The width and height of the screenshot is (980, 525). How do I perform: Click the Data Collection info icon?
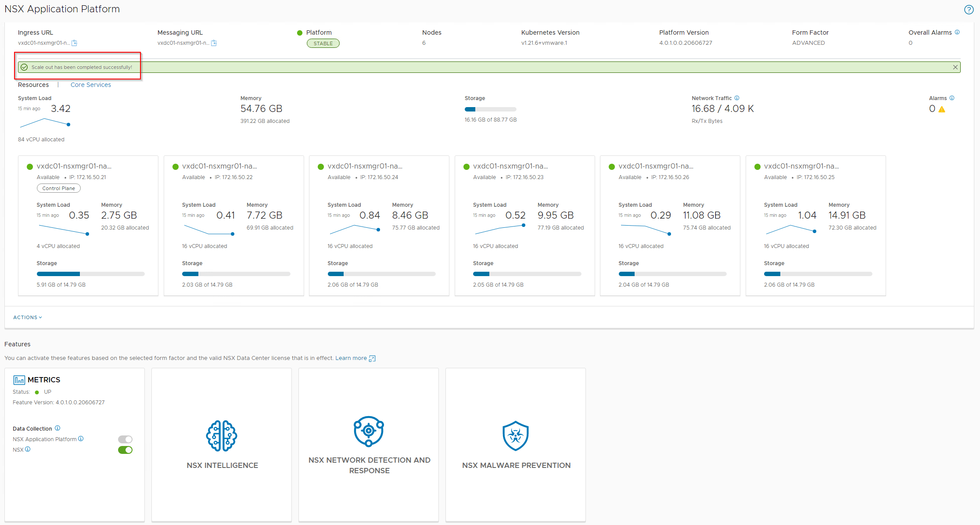click(57, 428)
